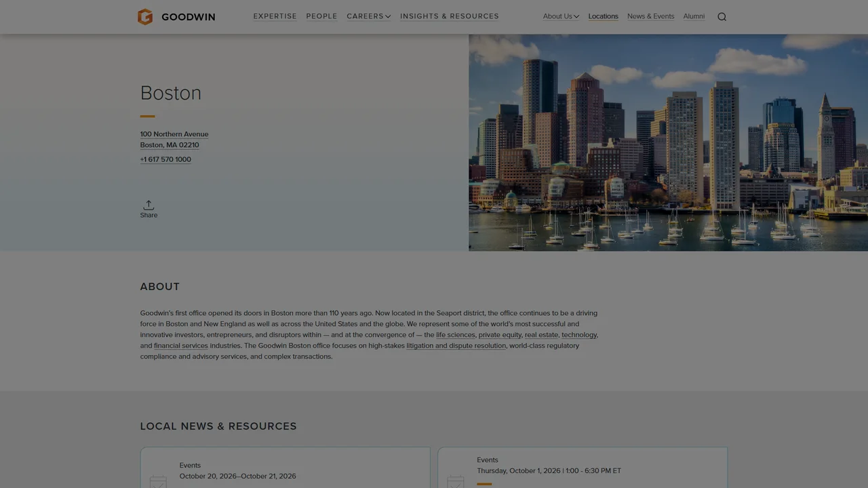Click the GOODWIN wordmark text

coord(189,17)
